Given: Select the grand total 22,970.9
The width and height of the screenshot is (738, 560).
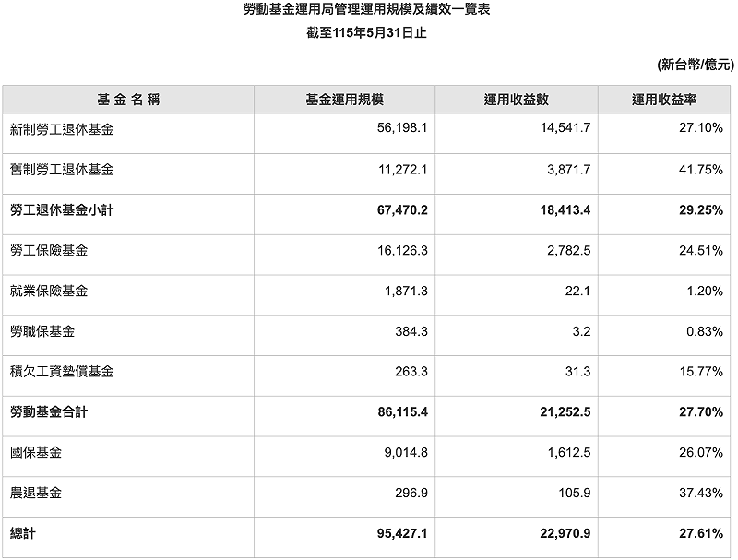Looking at the screenshot, I should [565, 533].
